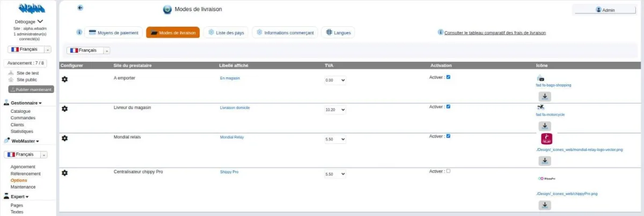This screenshot has height=216, width=644.
Task: Open Commandes in sidebar
Action: pyautogui.click(x=23, y=118)
